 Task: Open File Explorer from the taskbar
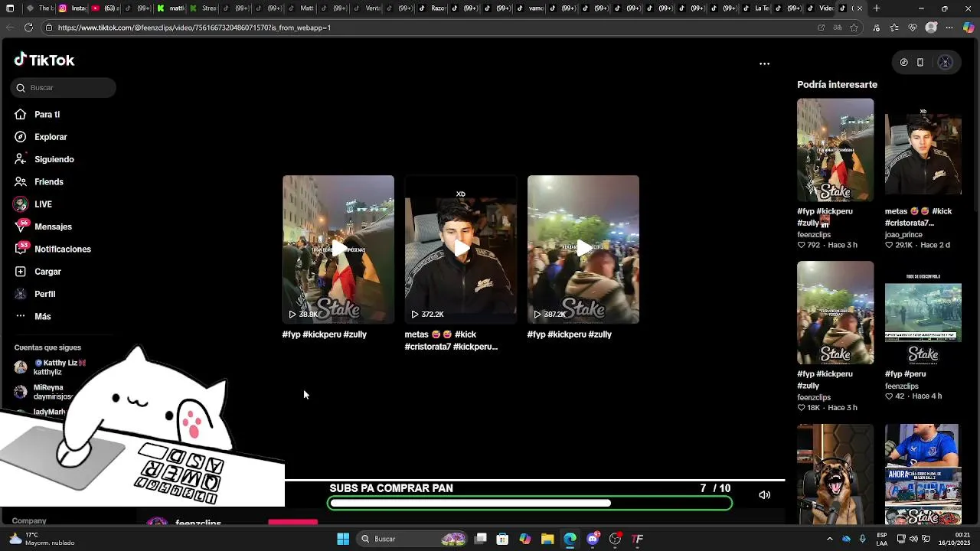pos(547,539)
